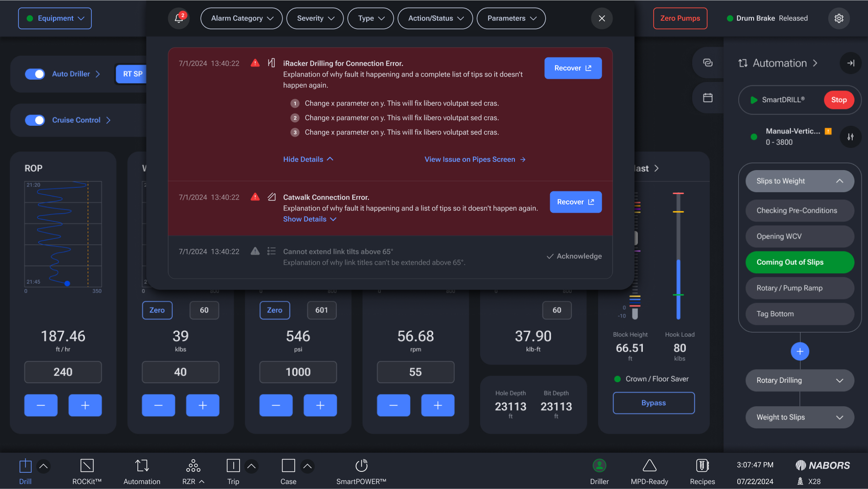Open the alarm bell notifications icon
868x489 pixels.
(x=179, y=18)
